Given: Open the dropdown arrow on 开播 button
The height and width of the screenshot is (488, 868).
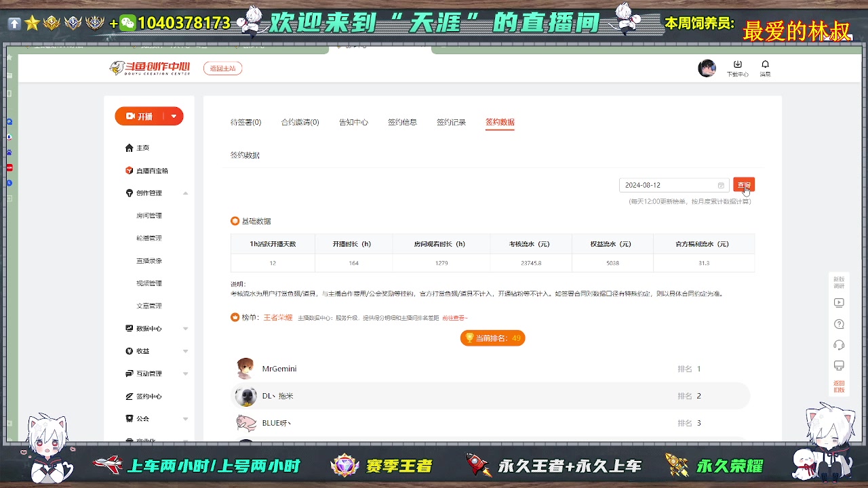Looking at the screenshot, I should click(174, 117).
